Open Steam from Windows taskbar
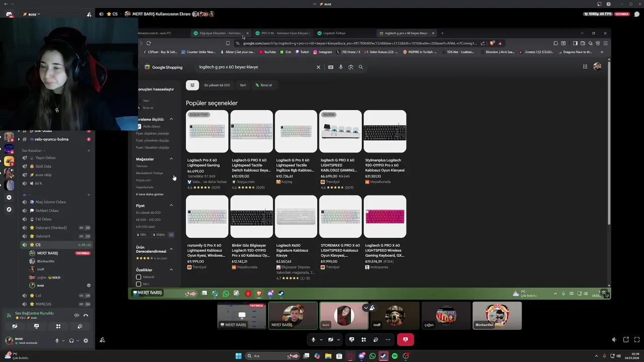This screenshot has height=362, width=644. click(383, 356)
